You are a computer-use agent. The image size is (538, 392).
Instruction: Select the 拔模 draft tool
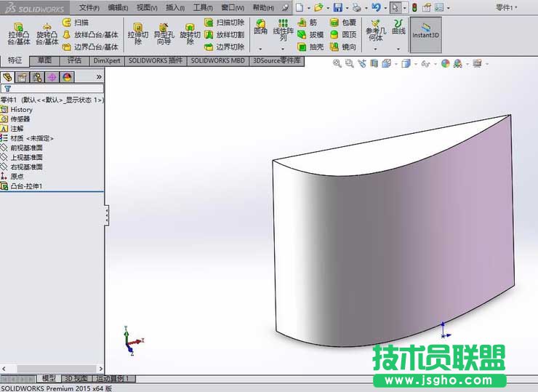tap(310, 35)
